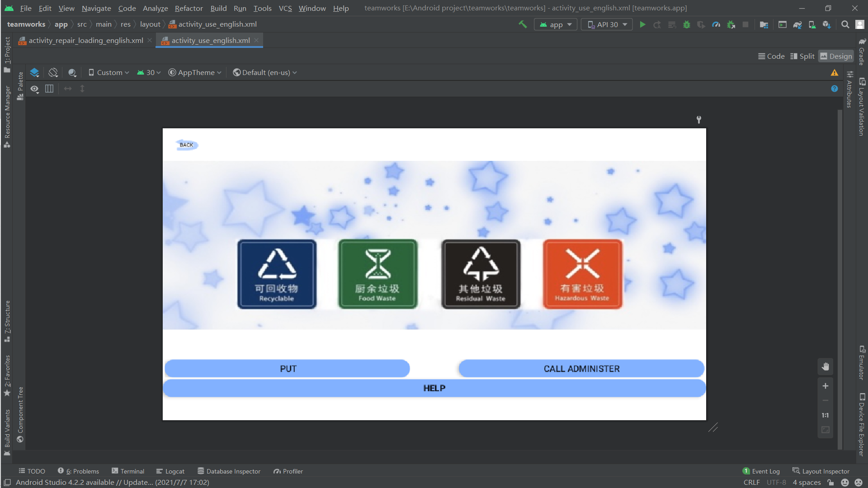Switch to activity_repair_loading_english.xml tab
Image resolution: width=868 pixels, height=488 pixels.
[x=86, y=40]
